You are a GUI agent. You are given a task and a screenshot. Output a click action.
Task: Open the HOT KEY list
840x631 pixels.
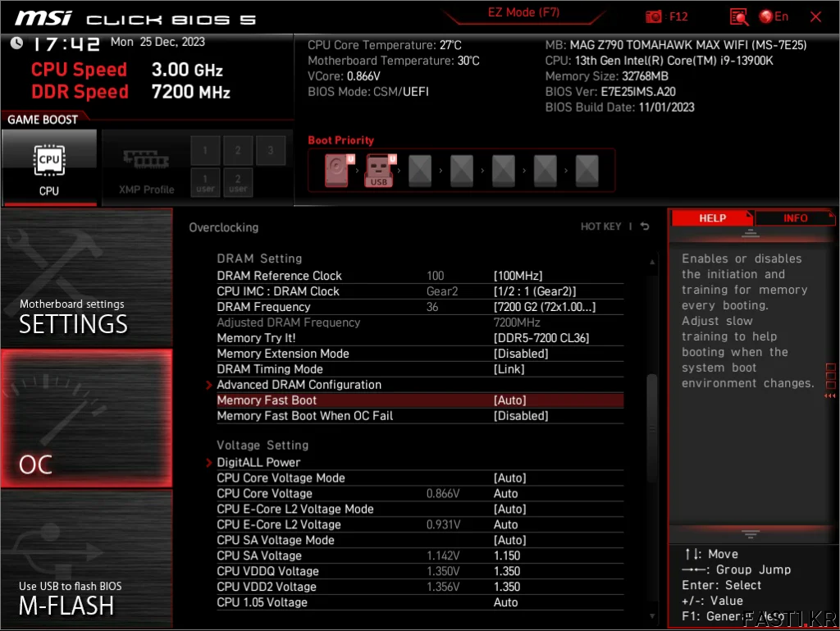point(601,226)
